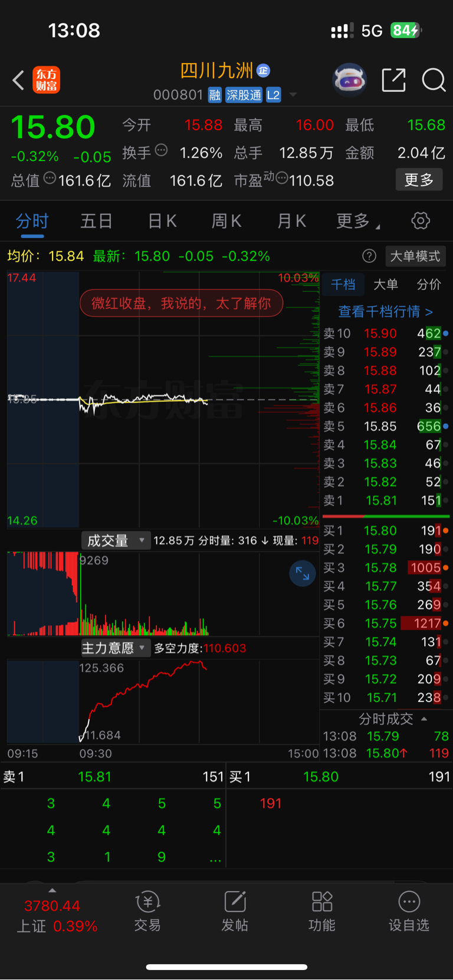Viewport: 453px width, 980px height.
Task: Toggle 大单模式 mode
Action: (415, 256)
